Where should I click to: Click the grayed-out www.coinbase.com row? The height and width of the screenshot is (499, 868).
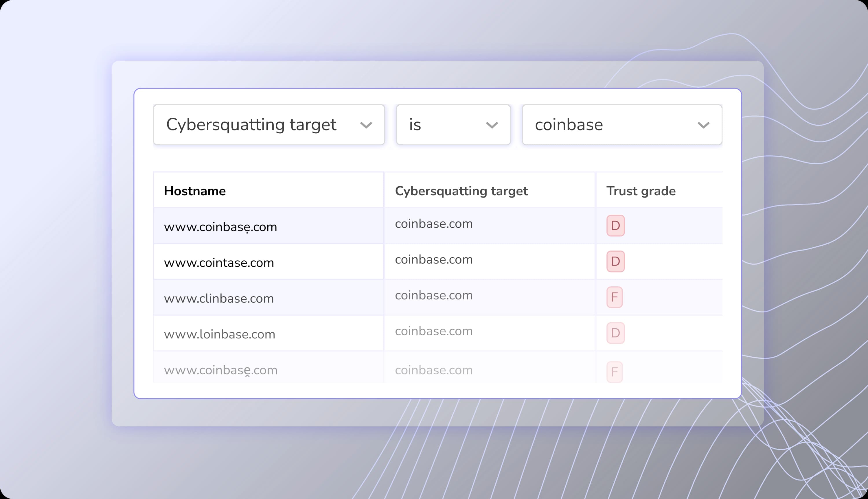click(221, 370)
